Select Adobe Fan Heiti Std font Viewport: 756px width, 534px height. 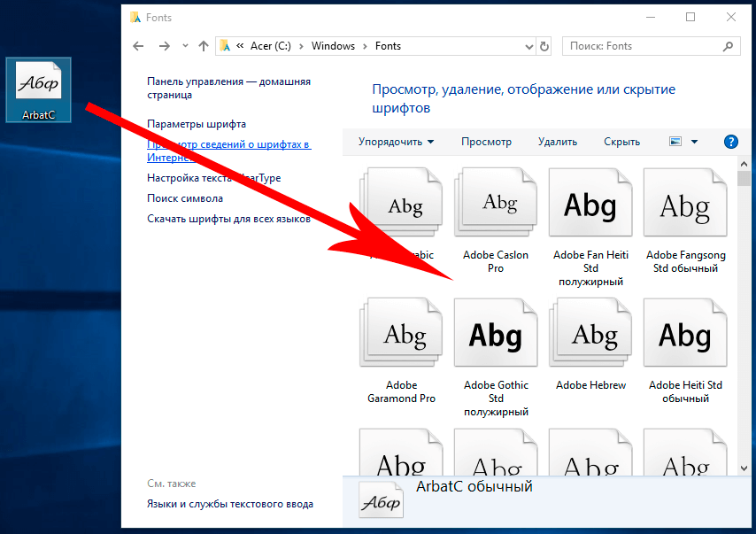tap(590, 228)
